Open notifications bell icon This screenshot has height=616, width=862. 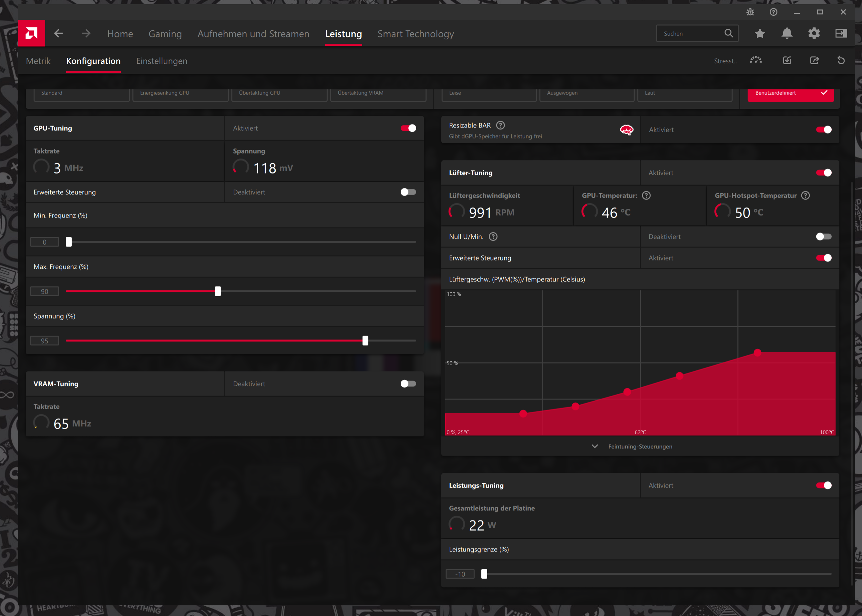[787, 33]
